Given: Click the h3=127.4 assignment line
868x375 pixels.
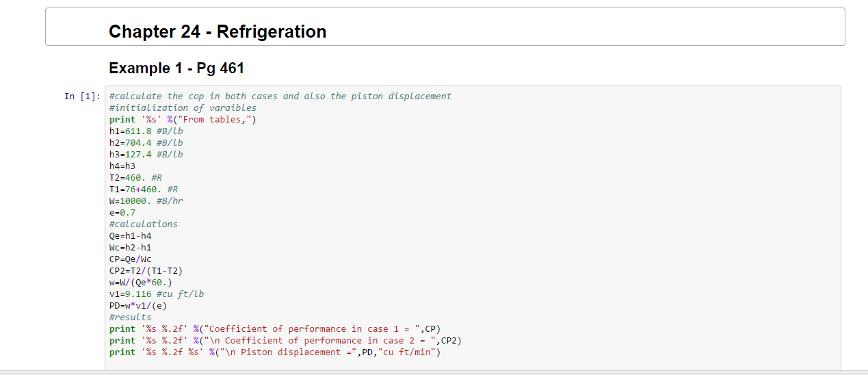Looking at the screenshot, I should tap(146, 155).
